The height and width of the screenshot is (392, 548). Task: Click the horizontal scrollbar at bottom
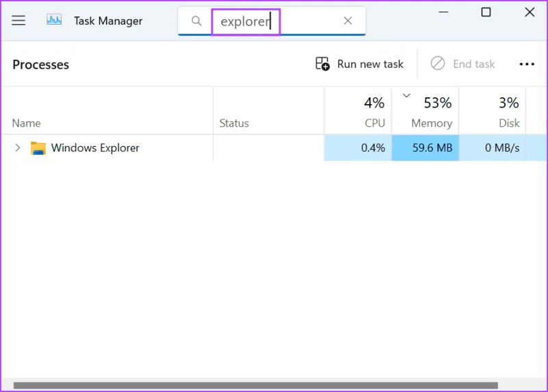click(256, 385)
